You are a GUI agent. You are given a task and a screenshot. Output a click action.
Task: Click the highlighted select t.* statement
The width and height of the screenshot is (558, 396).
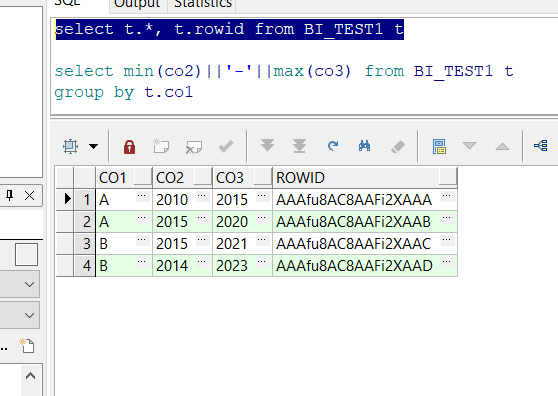[x=230, y=29]
